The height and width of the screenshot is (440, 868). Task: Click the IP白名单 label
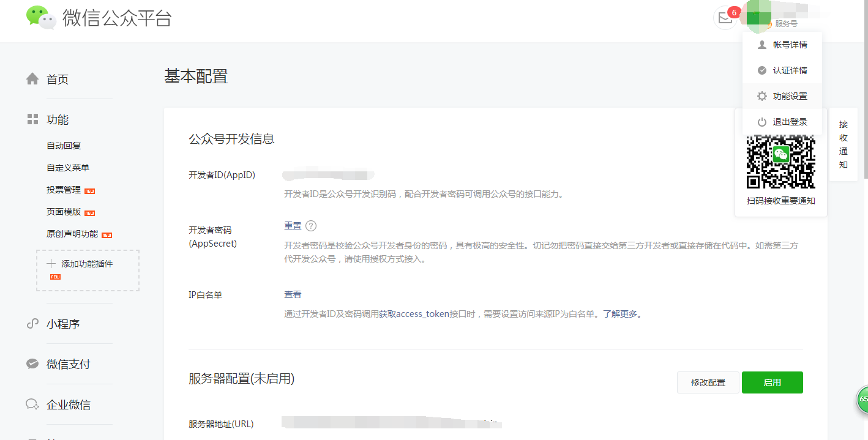point(205,295)
